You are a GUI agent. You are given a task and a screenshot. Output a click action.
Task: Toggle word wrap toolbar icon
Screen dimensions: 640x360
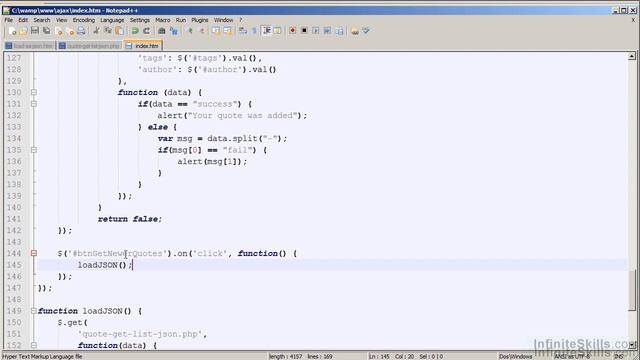click(x=243, y=31)
